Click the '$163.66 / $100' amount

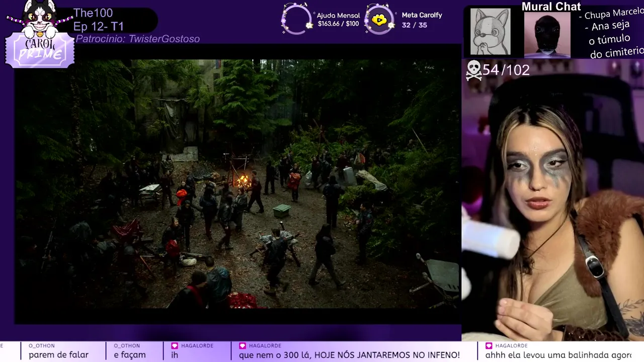(x=338, y=24)
